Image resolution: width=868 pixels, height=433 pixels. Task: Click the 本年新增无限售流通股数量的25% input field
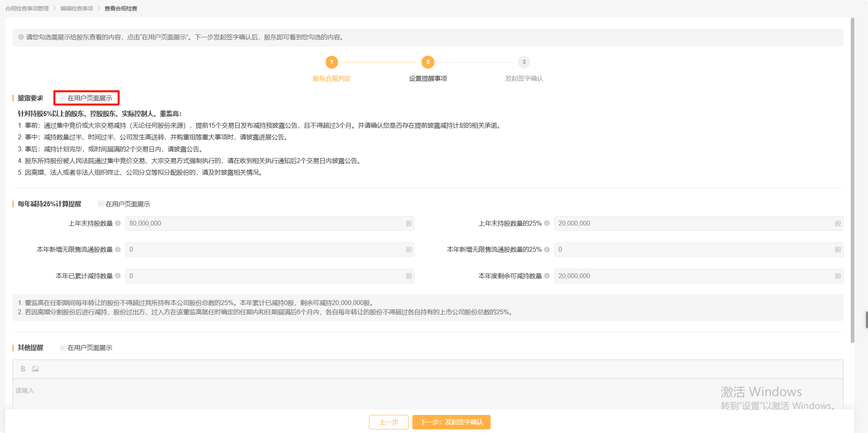coord(699,250)
